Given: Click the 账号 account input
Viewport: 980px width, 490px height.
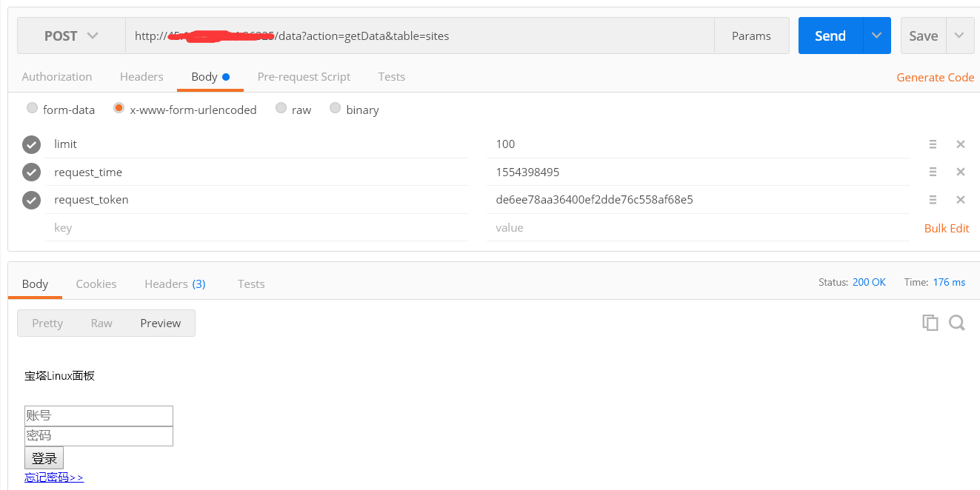Looking at the screenshot, I should [99, 415].
